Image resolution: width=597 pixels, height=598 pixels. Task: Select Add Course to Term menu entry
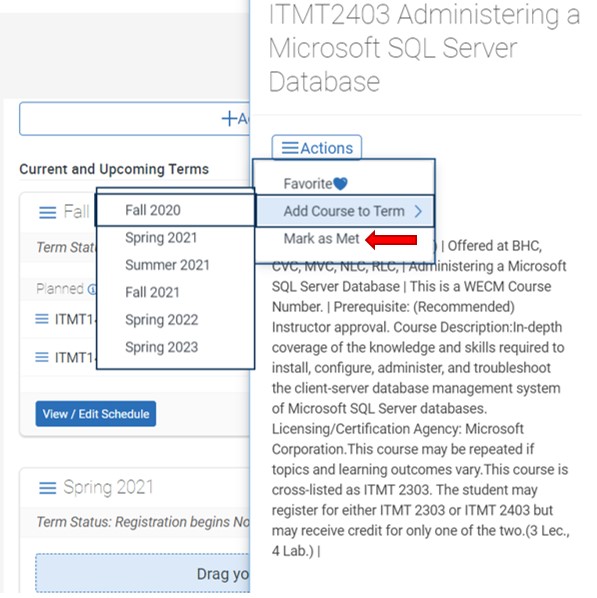(345, 211)
